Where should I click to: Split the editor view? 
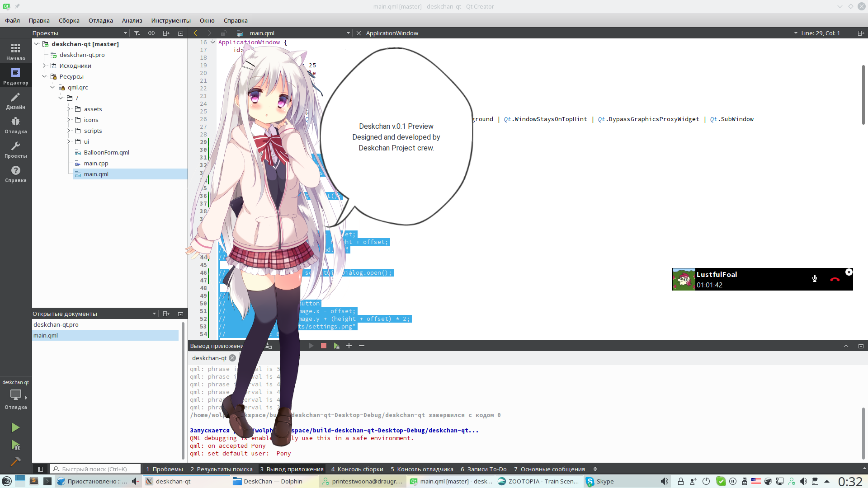coord(861,33)
